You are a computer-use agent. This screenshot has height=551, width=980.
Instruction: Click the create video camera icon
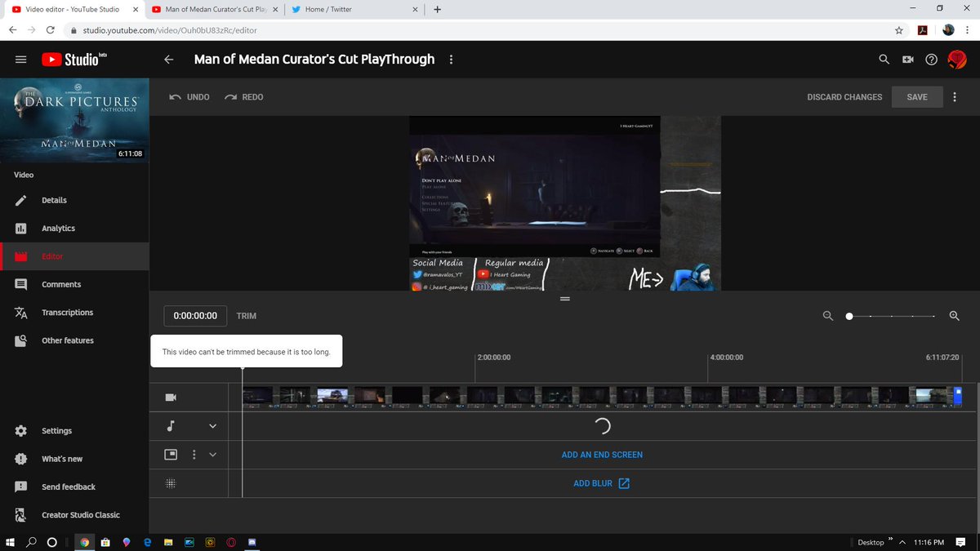(907, 60)
